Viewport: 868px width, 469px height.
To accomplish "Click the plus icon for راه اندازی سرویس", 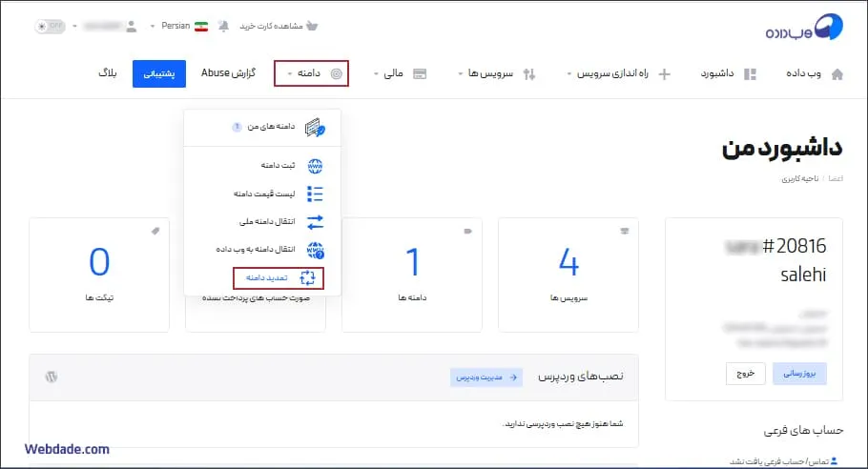I will [664, 74].
